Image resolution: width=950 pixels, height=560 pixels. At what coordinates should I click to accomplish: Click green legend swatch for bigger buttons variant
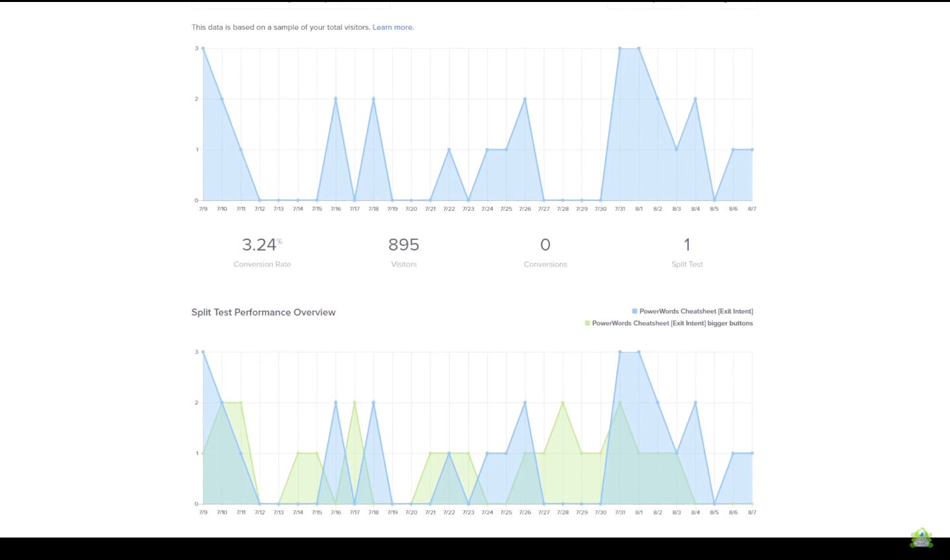coord(587,323)
